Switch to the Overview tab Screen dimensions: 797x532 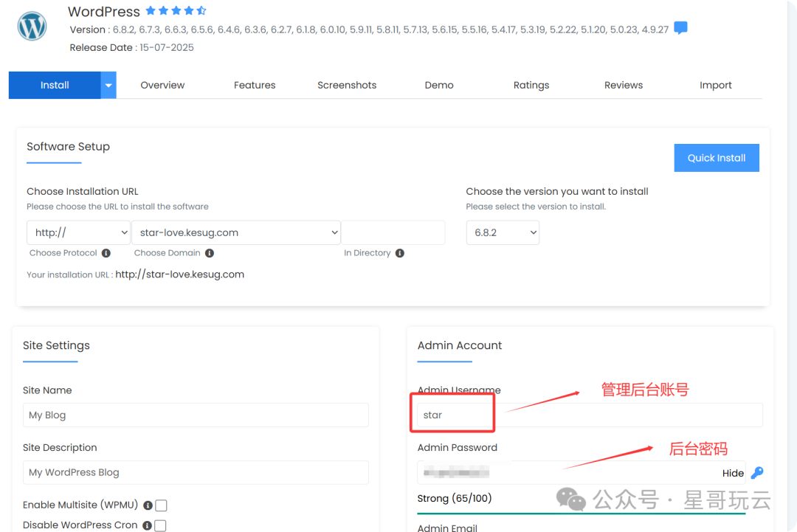pos(162,86)
